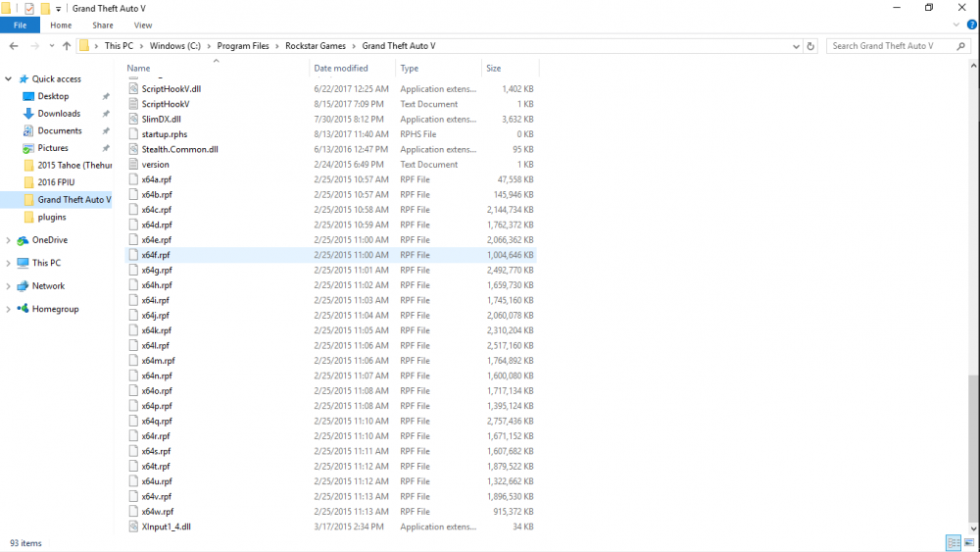Open the 2016 FPIU folder in sidebar
The width and height of the screenshot is (980, 552).
click(56, 182)
